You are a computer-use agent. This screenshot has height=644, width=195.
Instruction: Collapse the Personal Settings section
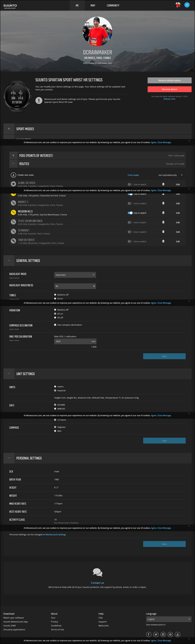click(9, 458)
